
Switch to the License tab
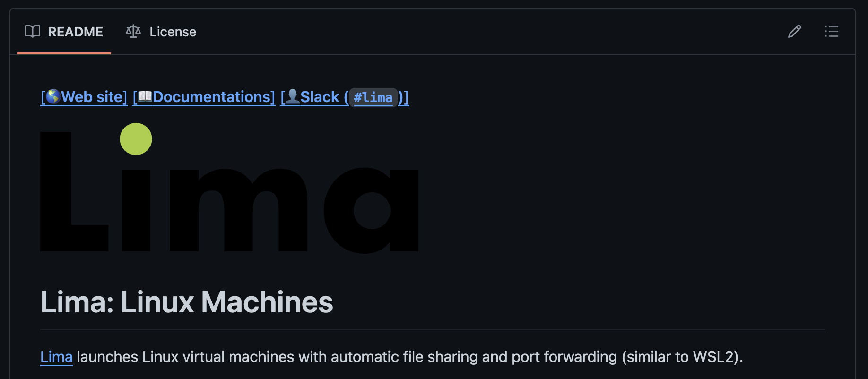(x=173, y=32)
